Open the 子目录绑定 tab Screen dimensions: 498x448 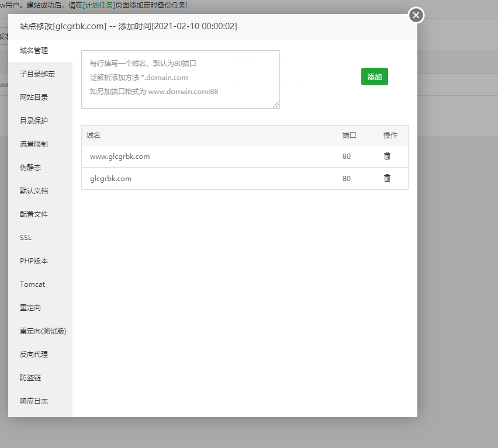pos(40,74)
